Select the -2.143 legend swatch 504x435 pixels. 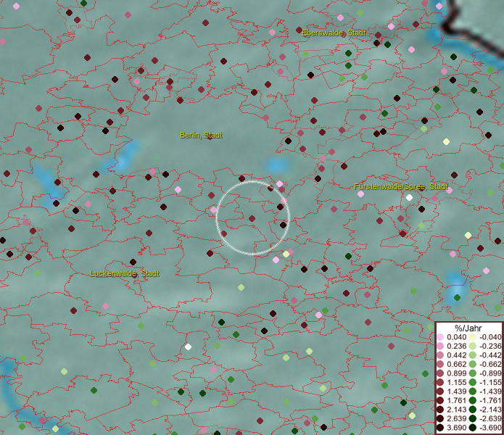[x=473, y=410]
